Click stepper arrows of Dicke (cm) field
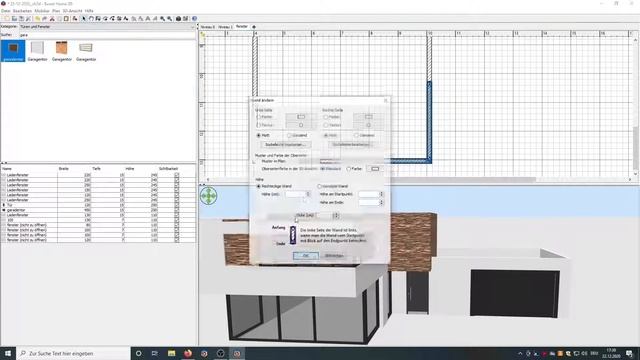The height and width of the screenshot is (360, 640). pos(336,215)
